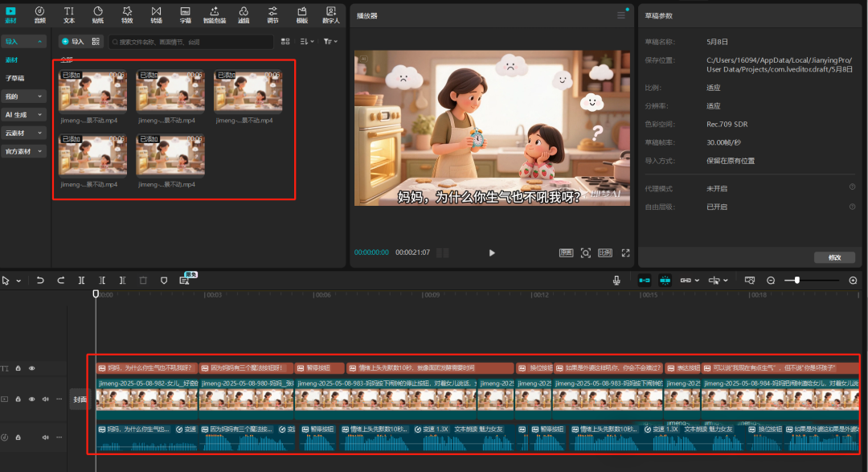
Task: Lock the video track
Action: [18, 399]
